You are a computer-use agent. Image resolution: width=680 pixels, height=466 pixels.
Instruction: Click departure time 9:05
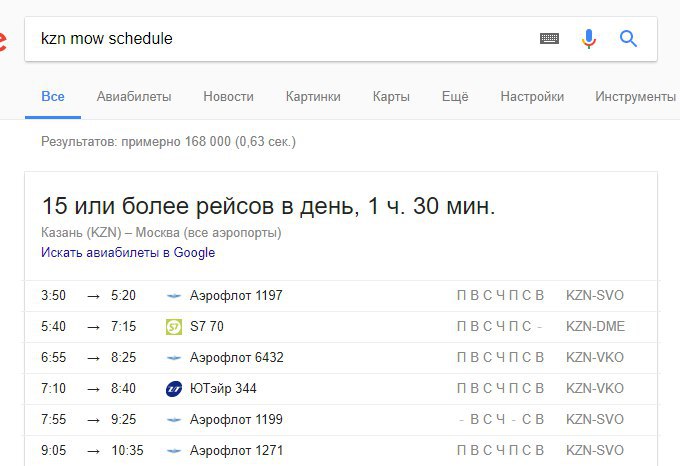(x=53, y=450)
